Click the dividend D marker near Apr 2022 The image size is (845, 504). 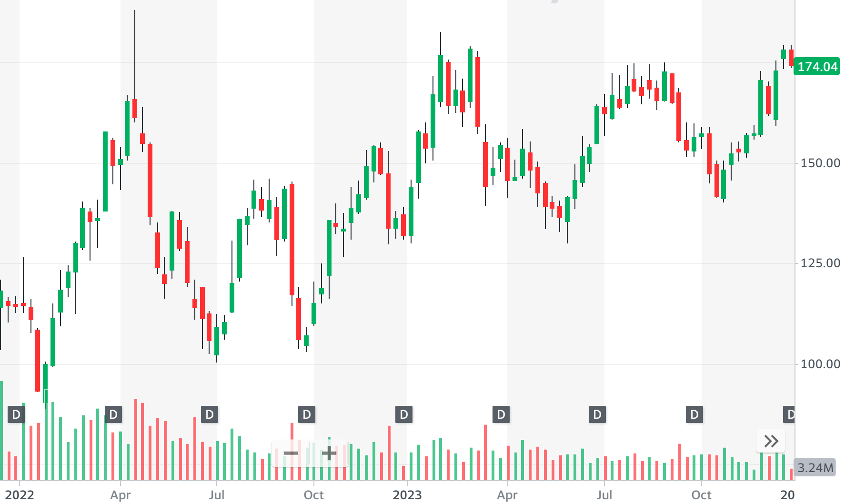[113, 414]
